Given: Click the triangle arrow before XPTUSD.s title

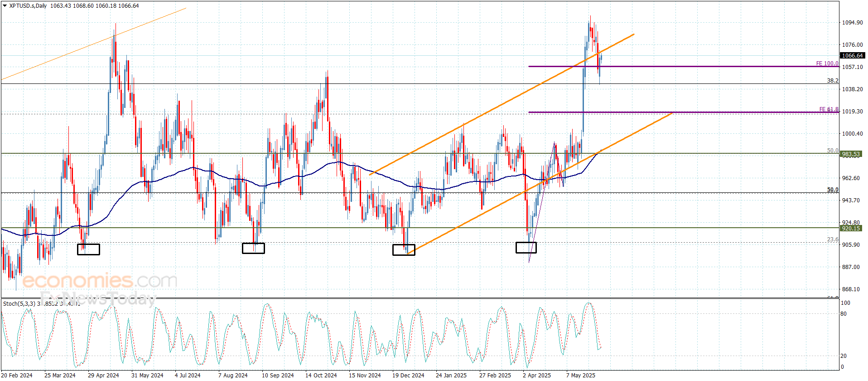Looking at the screenshot, I should click(x=5, y=6).
